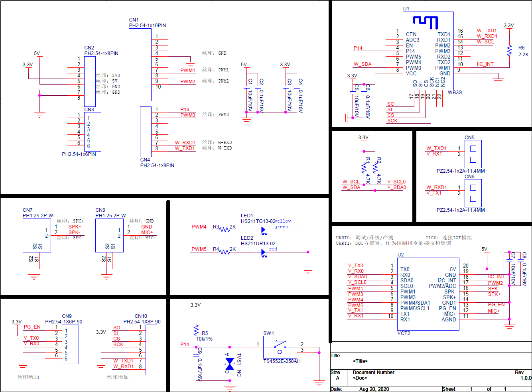
Task: Click the PH2.54-1X8P-90 label of CN10
Action: coord(142,322)
